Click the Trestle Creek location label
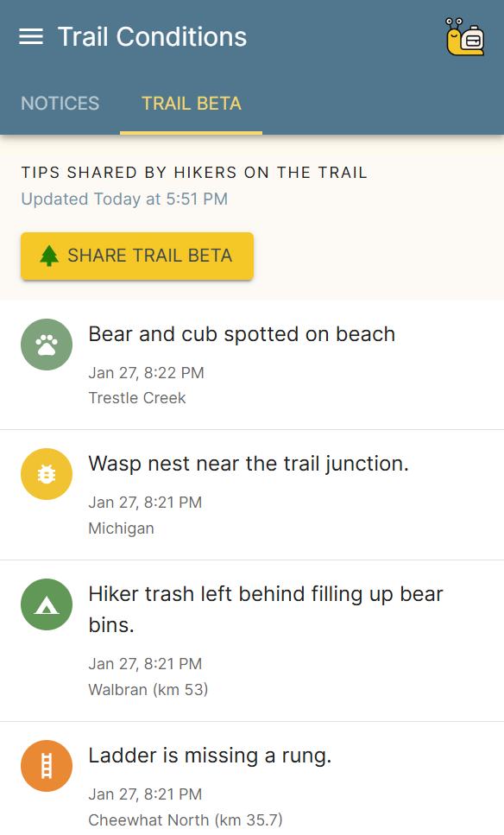 click(137, 398)
